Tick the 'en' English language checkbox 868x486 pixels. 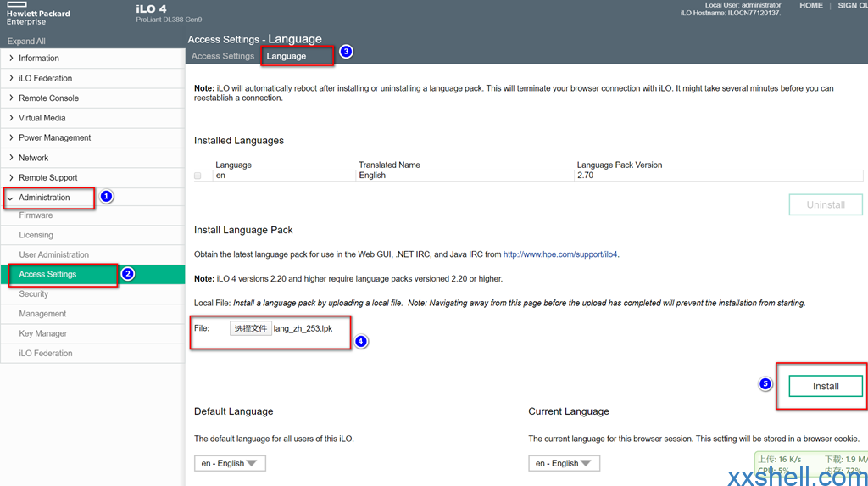(198, 176)
